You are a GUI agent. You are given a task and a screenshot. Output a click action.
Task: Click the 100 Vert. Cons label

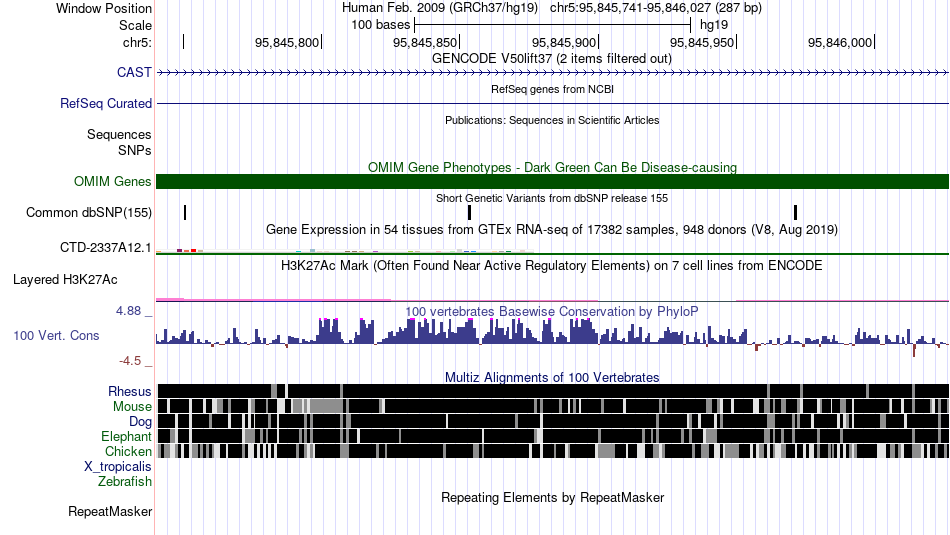[x=56, y=335]
